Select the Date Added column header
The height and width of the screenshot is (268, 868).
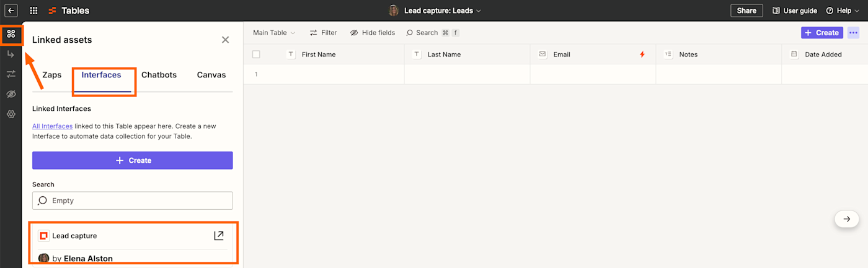(823, 54)
